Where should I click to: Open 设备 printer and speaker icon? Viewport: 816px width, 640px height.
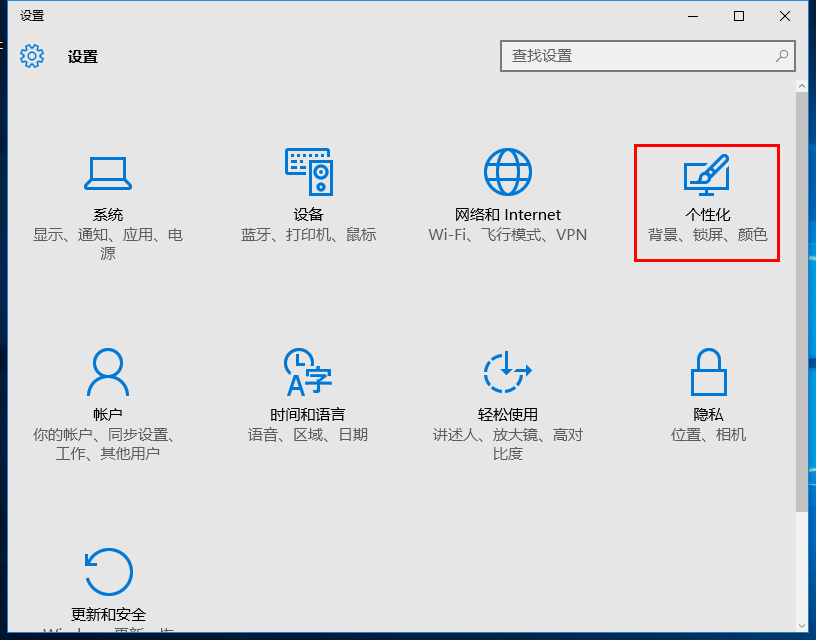pyautogui.click(x=308, y=172)
